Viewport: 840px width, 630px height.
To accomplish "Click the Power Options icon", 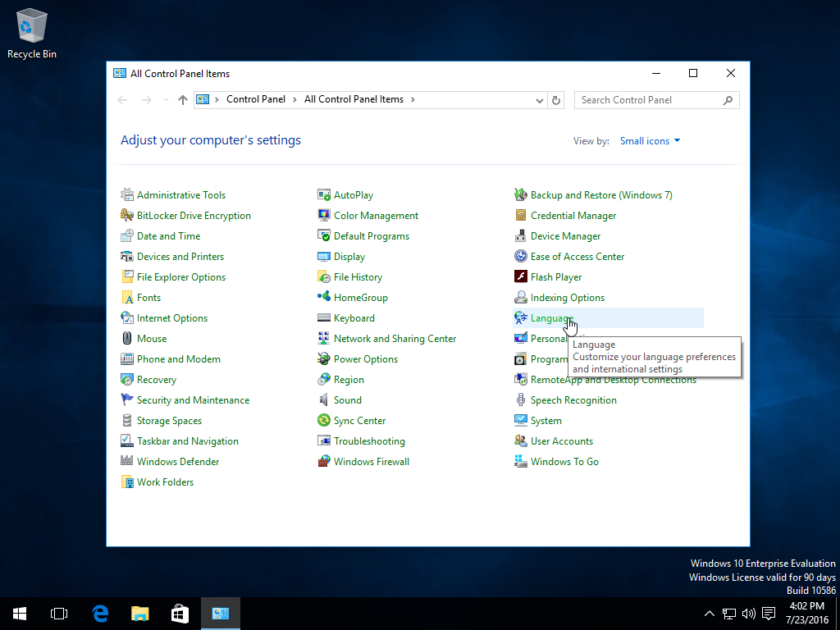I will click(324, 359).
